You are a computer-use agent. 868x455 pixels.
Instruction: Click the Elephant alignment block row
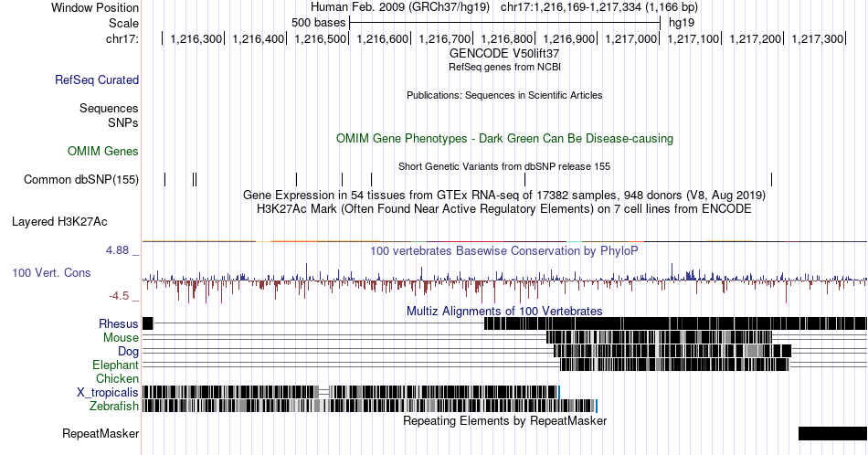pyautogui.click(x=505, y=365)
